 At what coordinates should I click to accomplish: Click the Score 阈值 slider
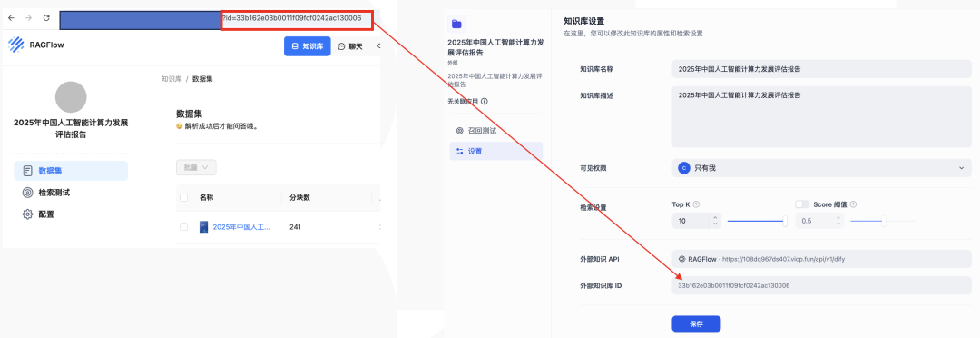point(883,220)
